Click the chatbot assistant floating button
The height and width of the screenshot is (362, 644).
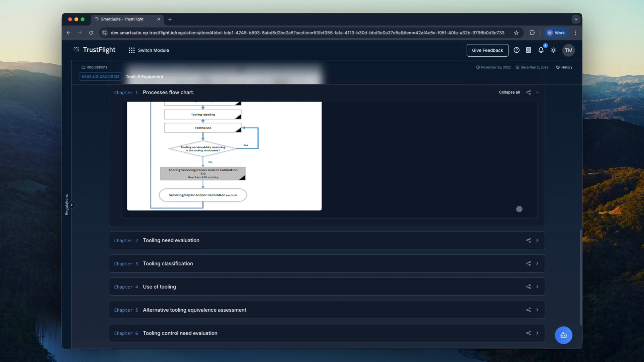[563, 335]
